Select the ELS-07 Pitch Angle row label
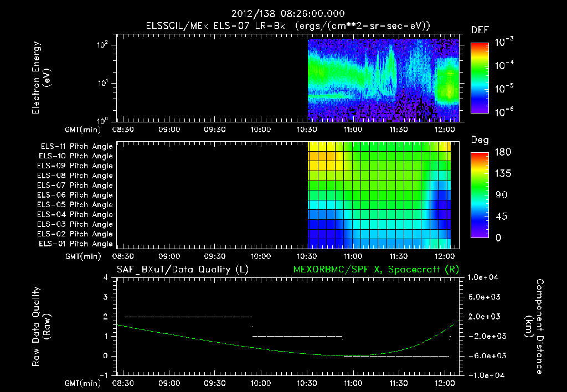The width and height of the screenshot is (567, 392). pyautogui.click(x=75, y=185)
